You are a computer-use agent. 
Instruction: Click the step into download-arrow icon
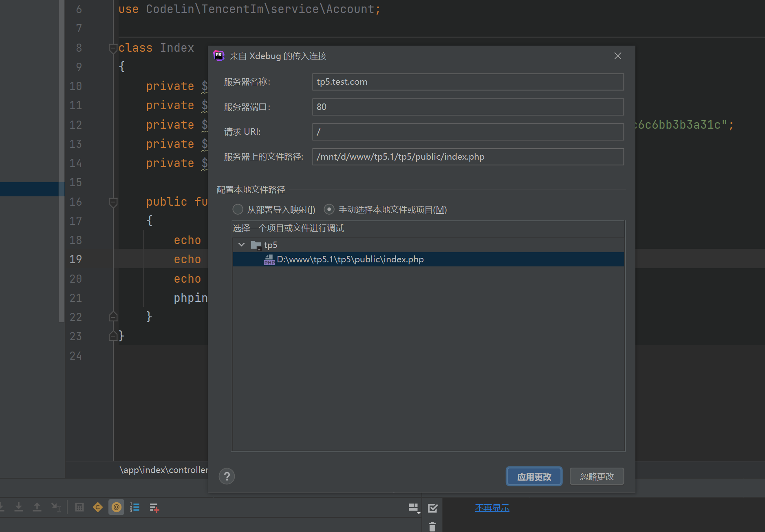click(19, 507)
